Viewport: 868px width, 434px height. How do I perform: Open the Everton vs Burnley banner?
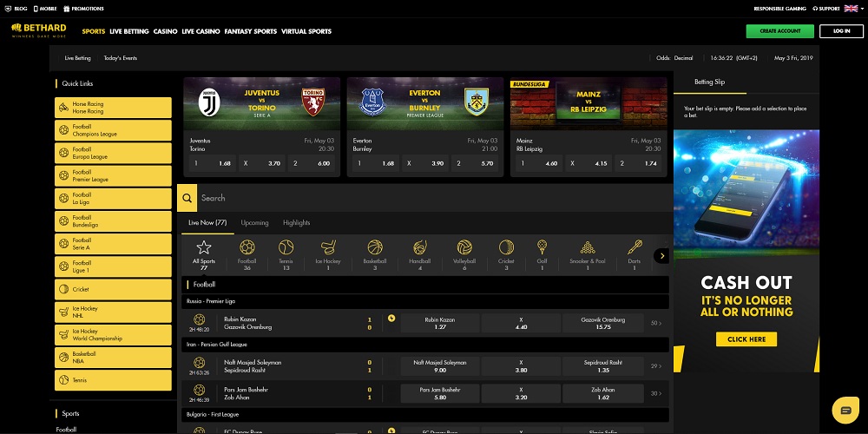pos(425,104)
